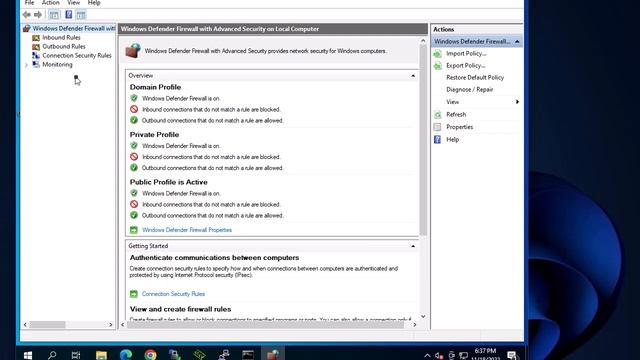Launch Google Chrome from the taskbar
The image size is (640, 360).
(150, 355)
